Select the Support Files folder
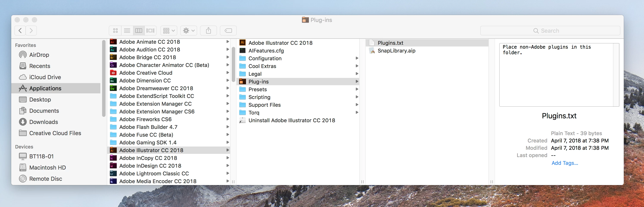This screenshot has width=644, height=207. (x=298, y=105)
